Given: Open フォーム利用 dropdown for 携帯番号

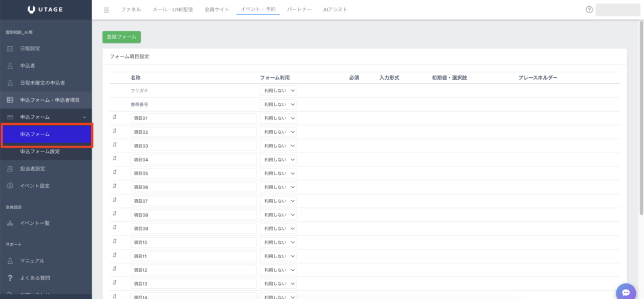Looking at the screenshot, I should click(277, 104).
